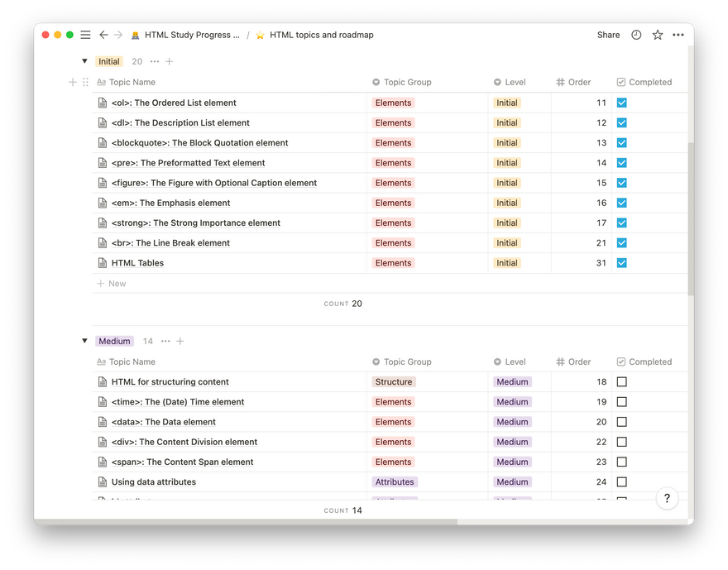Collapse the Initial group triangle
Viewport: 728px width, 570px height.
pyautogui.click(x=84, y=61)
